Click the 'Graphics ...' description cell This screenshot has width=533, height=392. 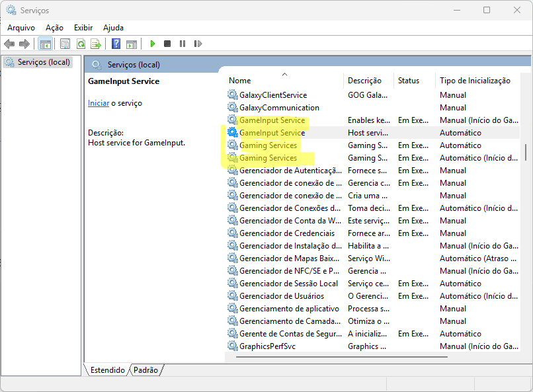point(367,346)
